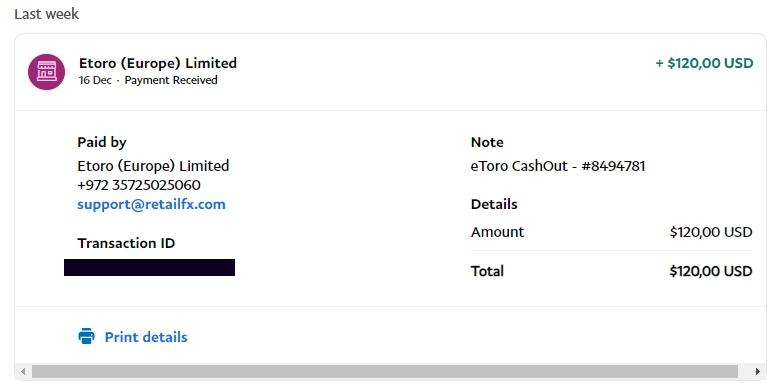
Task: Click the + $120,00 USD amount
Action: pos(704,63)
